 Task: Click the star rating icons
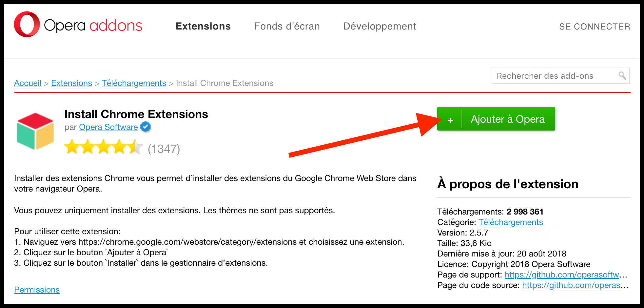[x=104, y=147]
